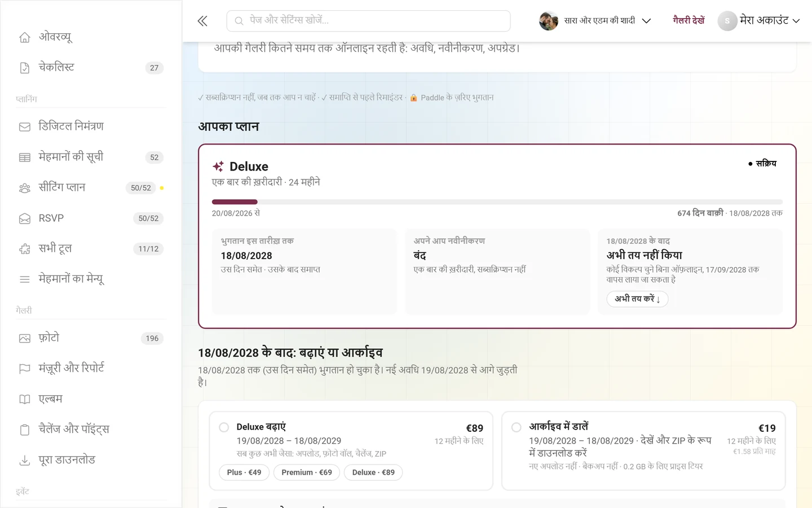Focus the पेज और सेटिंग्स खोजें search field
This screenshot has height=508, width=812.
tap(369, 21)
